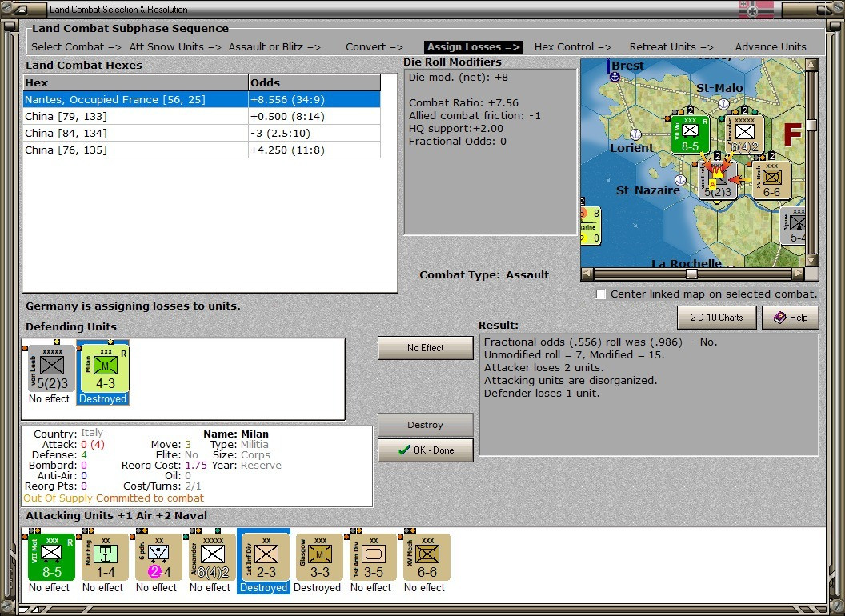This screenshot has height=616, width=845.
Task: Click the Alexander HQ counter on the map
Action: tap(744, 134)
